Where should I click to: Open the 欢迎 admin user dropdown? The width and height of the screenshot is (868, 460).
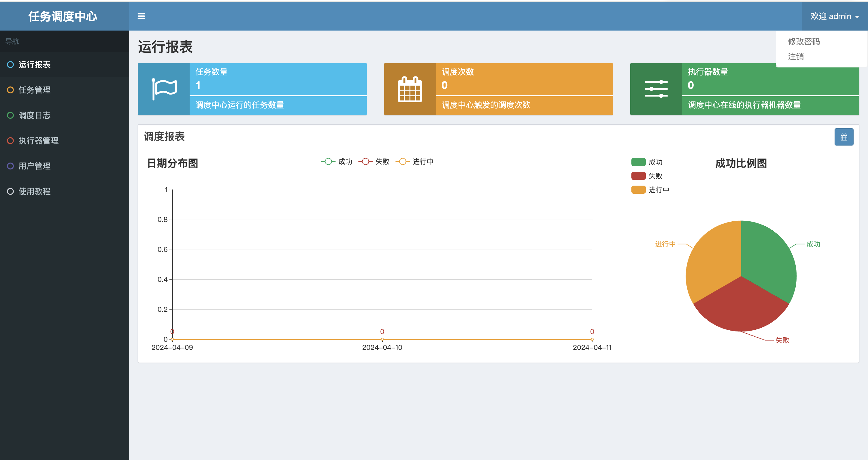point(834,16)
